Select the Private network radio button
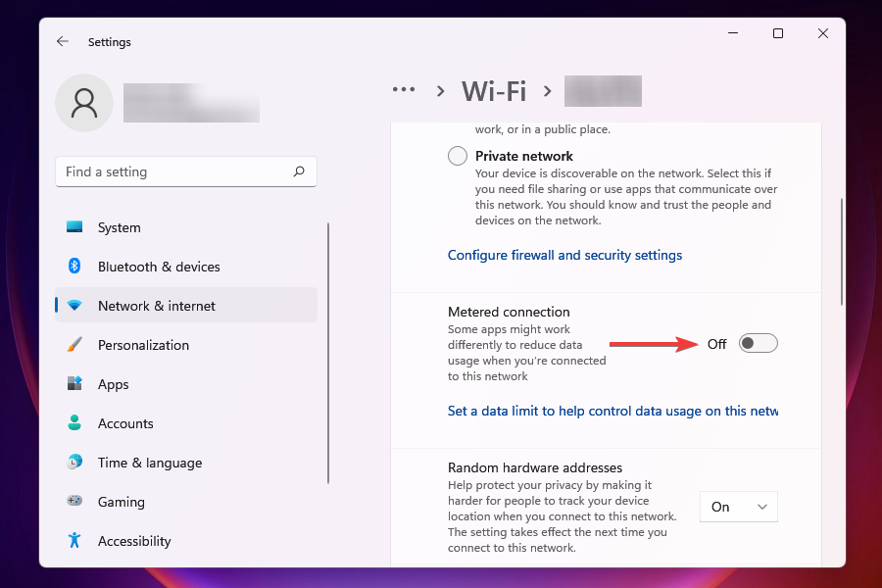The image size is (882, 588). coord(458,156)
